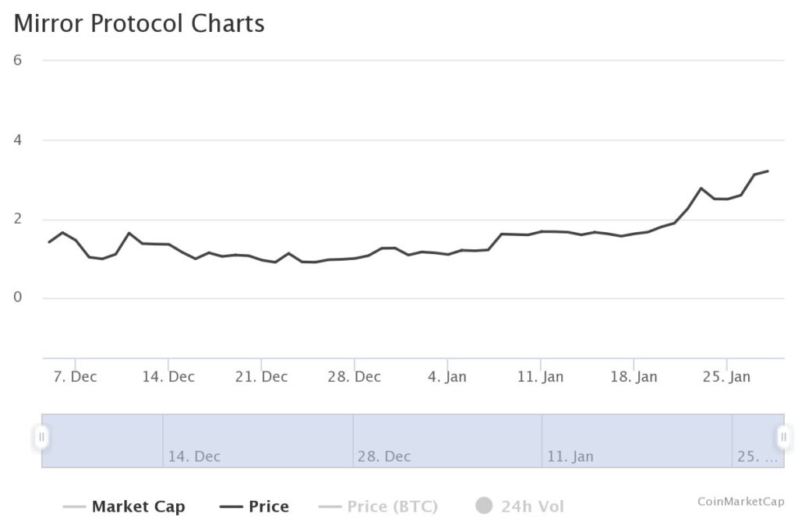Click the 24h Vol circle legend icon
The width and height of the screenshot is (798, 532).
(484, 506)
